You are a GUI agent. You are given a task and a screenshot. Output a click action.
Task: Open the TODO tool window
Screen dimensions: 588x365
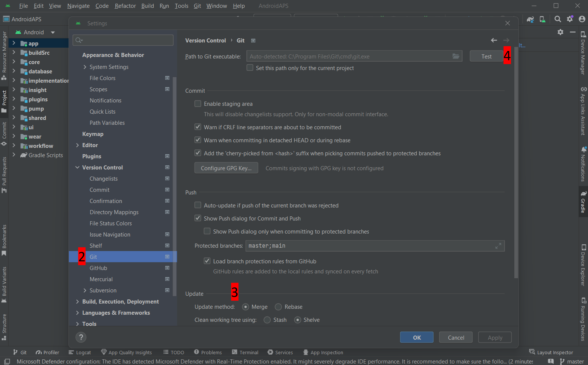[174, 352]
